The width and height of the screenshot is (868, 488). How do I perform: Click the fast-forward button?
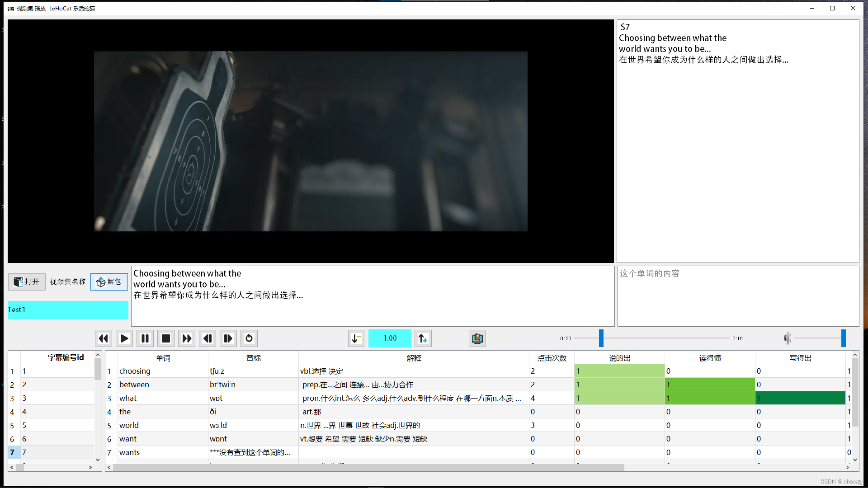click(x=187, y=338)
